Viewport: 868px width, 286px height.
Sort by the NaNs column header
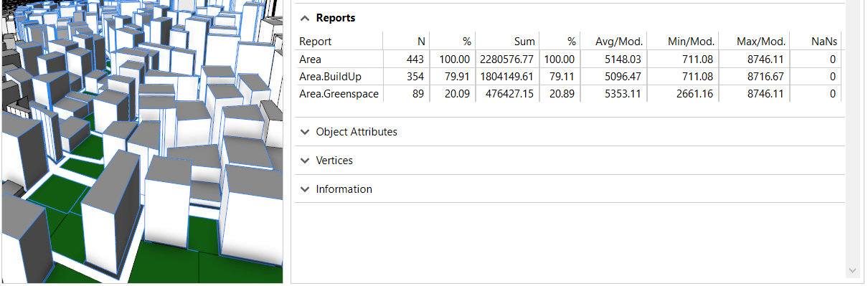(824, 41)
